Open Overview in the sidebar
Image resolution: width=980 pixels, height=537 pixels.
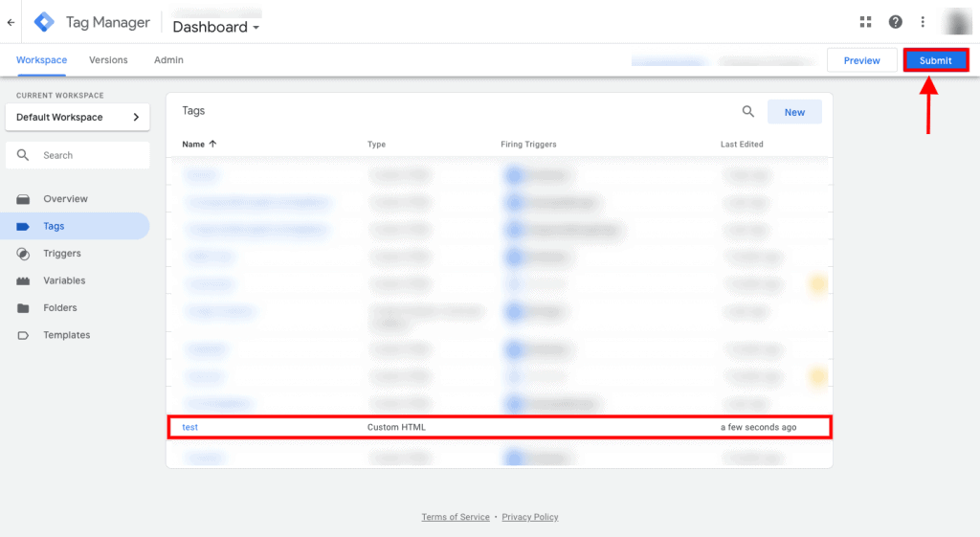click(x=65, y=199)
